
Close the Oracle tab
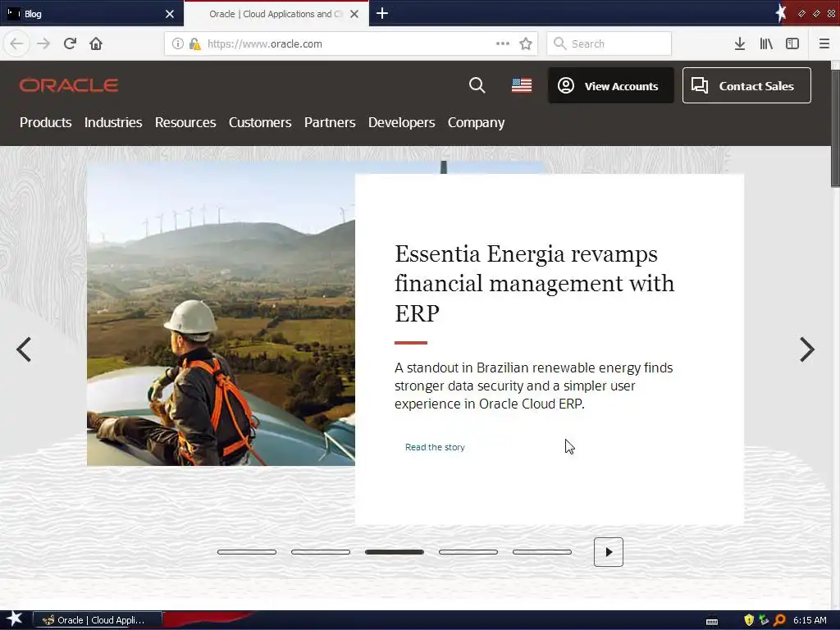354,14
